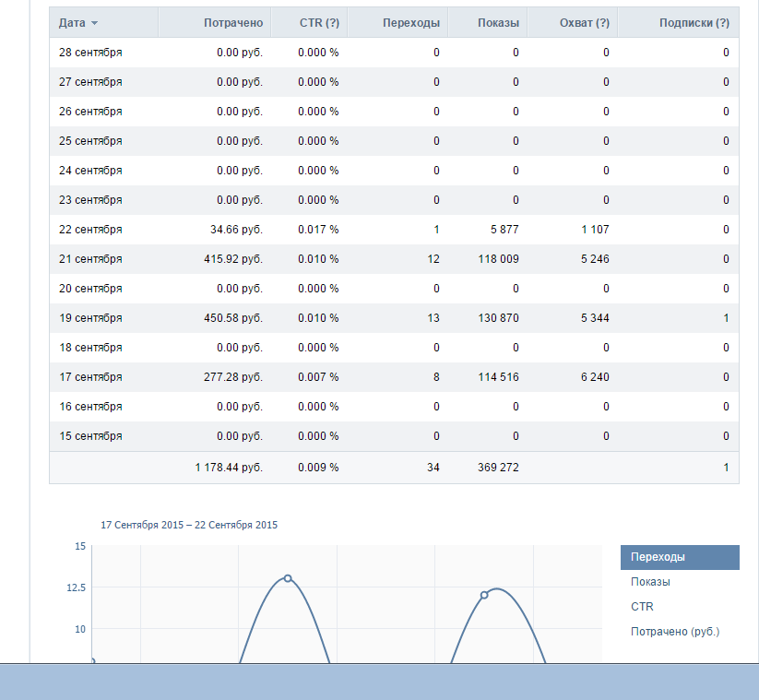Click the 118 009 impressions value
The width and height of the screenshot is (759, 700).
[499, 259]
